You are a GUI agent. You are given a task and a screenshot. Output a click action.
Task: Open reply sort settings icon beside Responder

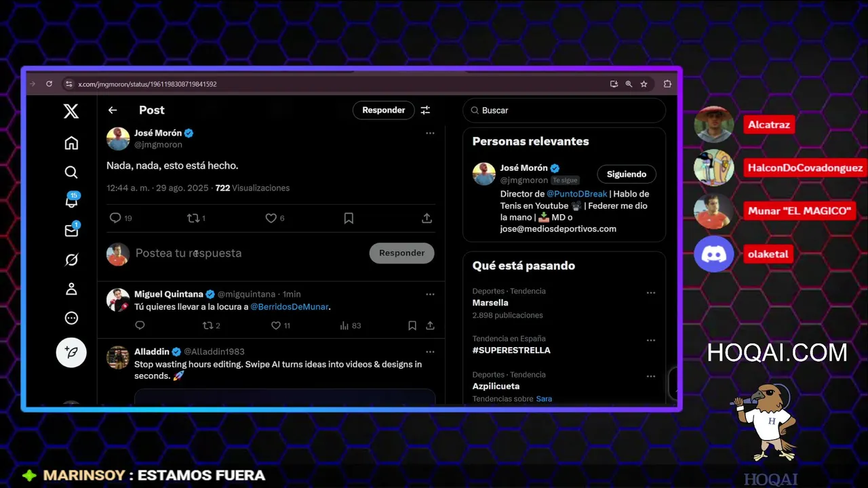[x=425, y=110]
